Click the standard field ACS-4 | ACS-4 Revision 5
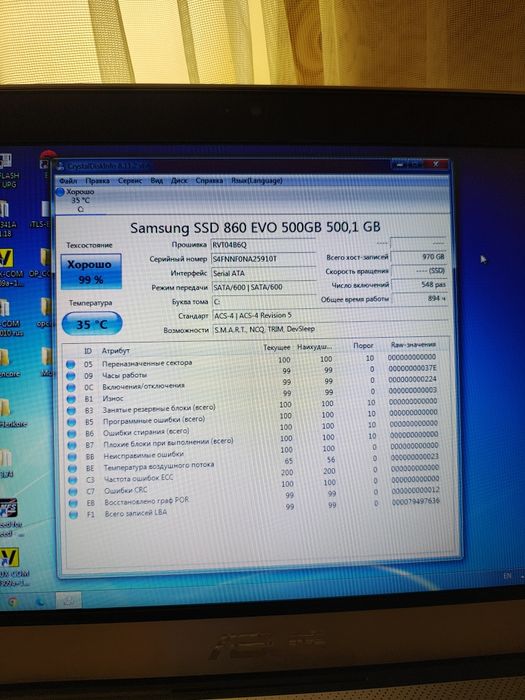525x700 pixels. [329, 315]
